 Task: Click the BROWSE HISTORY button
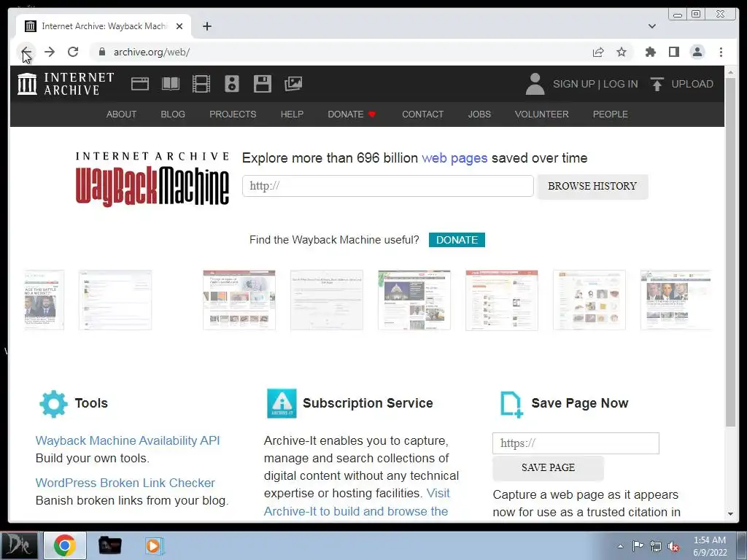(592, 186)
